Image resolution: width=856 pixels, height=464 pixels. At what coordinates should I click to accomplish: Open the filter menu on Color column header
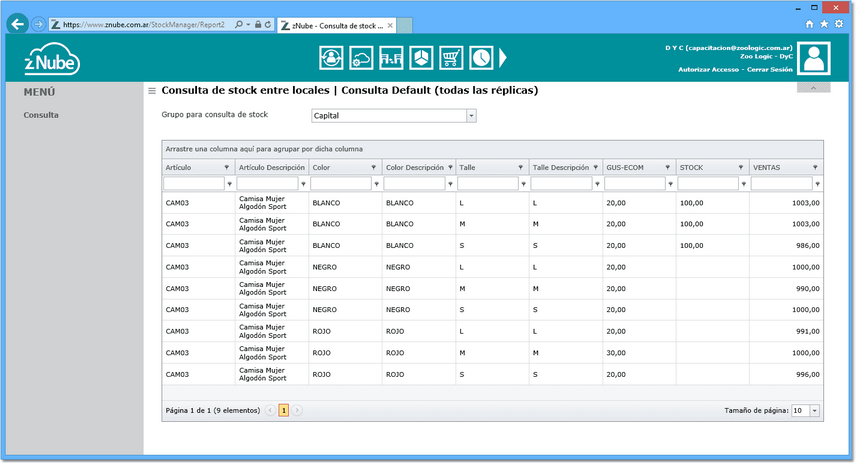[x=373, y=168]
